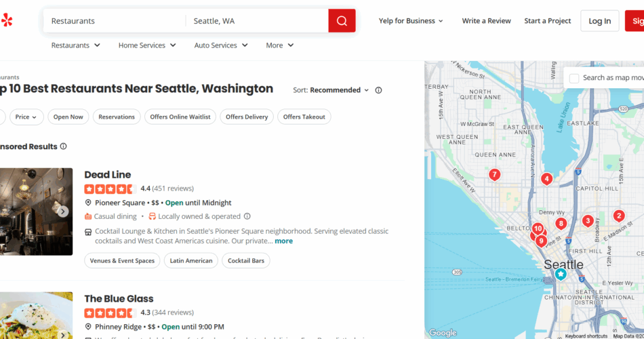The height and width of the screenshot is (339, 644).
Task: Click Write a Review link
Action: click(x=486, y=20)
